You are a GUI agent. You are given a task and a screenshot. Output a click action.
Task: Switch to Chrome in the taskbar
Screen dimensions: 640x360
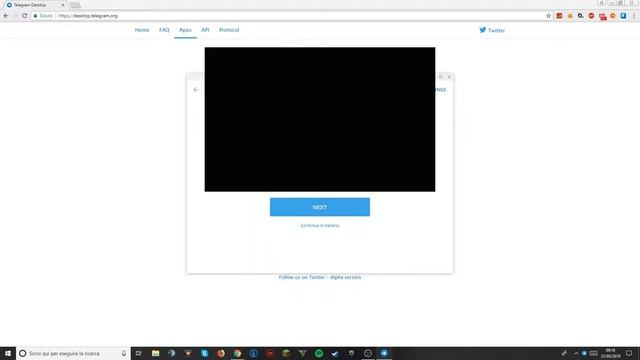(x=237, y=353)
